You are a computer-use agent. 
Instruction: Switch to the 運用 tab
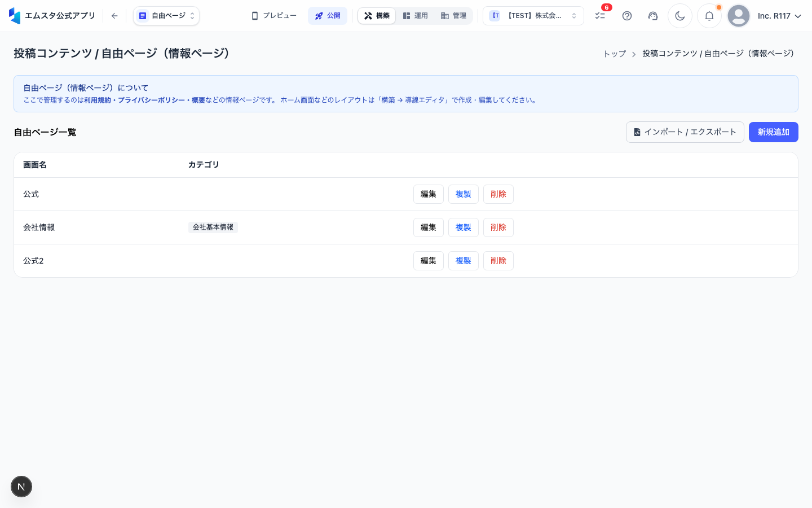point(415,16)
